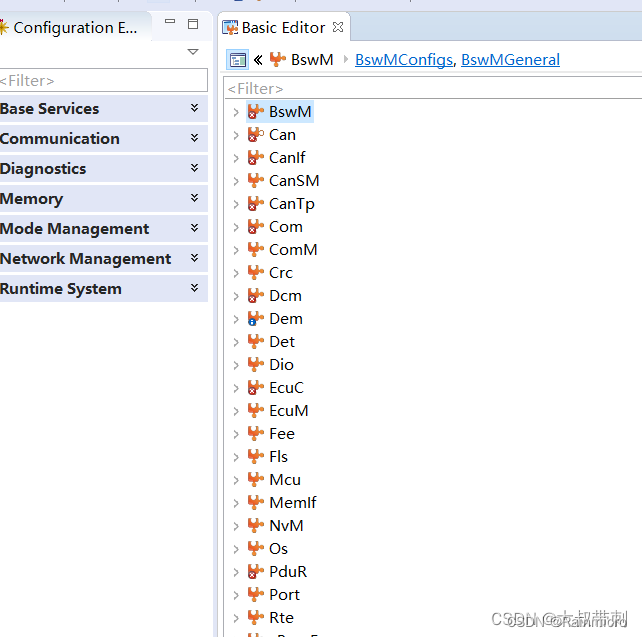Maximize the Configuration Editor panel
Screen dimensions: 642x637
pos(193,24)
